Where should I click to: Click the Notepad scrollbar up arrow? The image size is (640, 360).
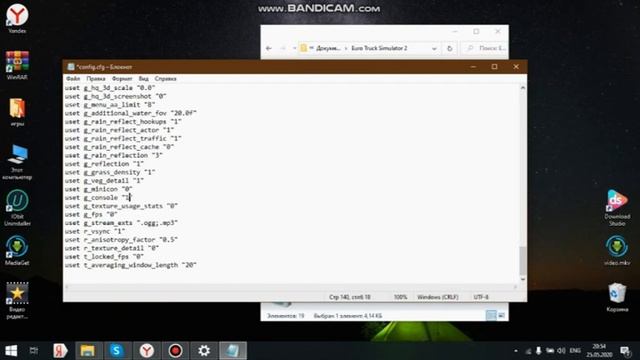click(522, 88)
